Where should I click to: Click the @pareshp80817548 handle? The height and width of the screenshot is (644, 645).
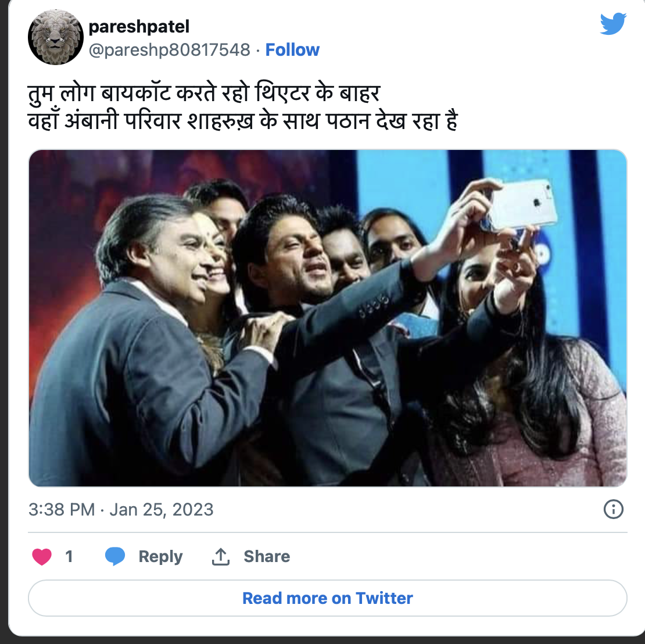coord(169,50)
